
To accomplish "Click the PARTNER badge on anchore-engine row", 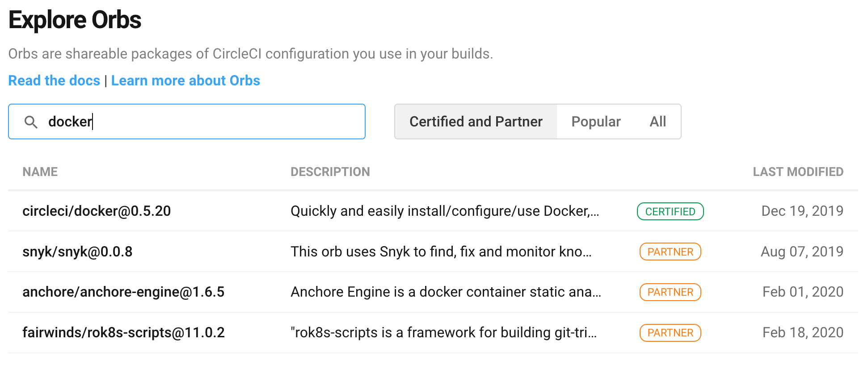I will 670,292.
